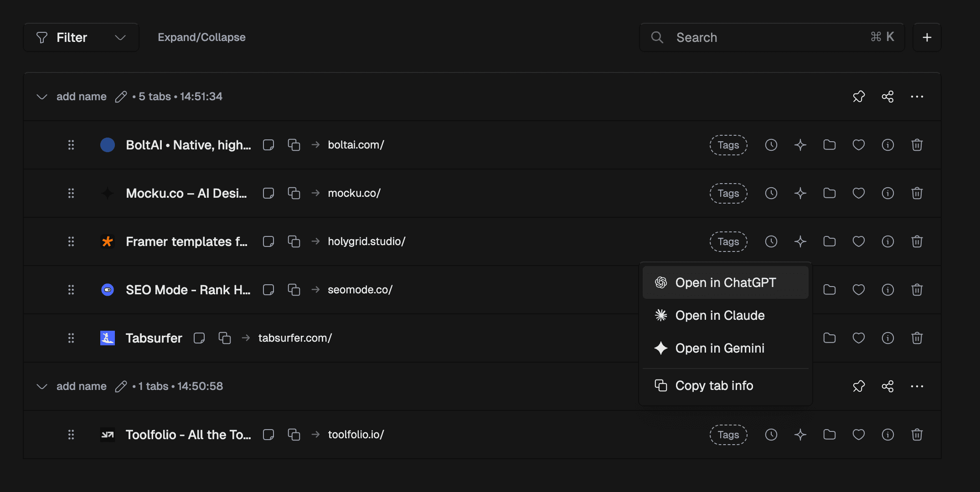Select Open in Claude menu item
980x492 pixels.
tap(726, 315)
